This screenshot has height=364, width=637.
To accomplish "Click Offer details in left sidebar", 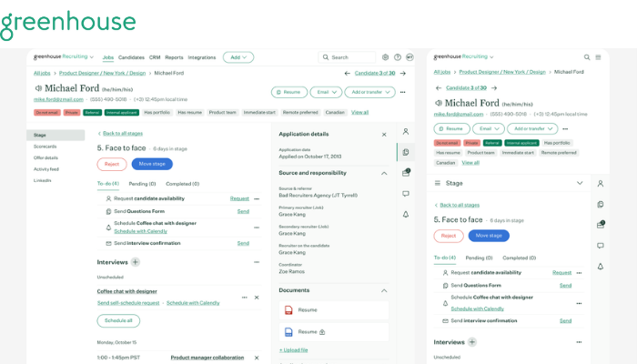I will click(45, 157).
